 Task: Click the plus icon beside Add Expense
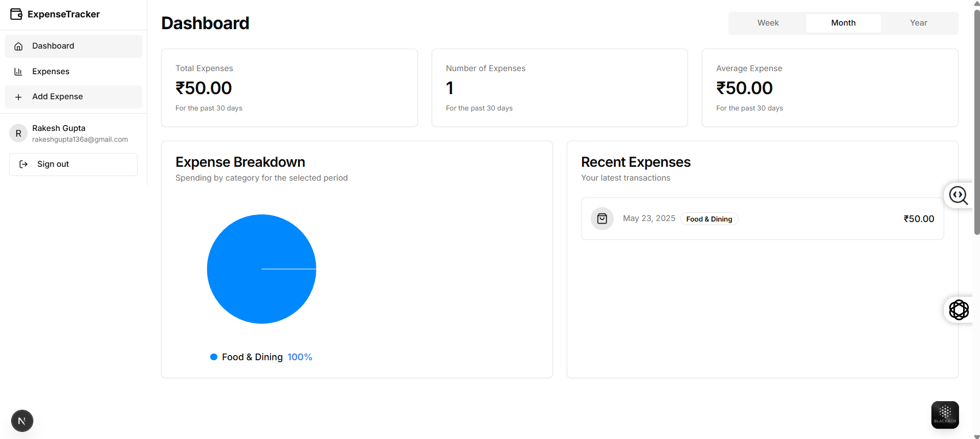coord(18,97)
